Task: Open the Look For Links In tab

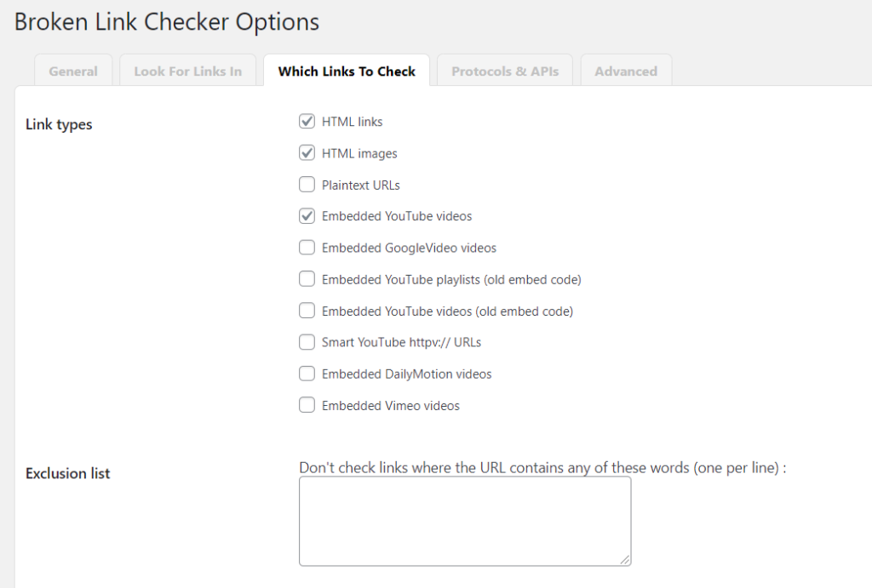Action: tap(188, 71)
